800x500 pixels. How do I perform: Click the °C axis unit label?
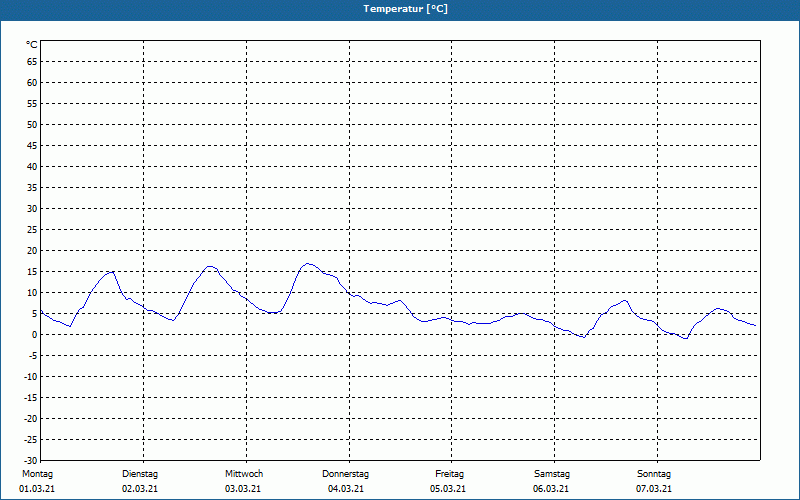(x=32, y=45)
